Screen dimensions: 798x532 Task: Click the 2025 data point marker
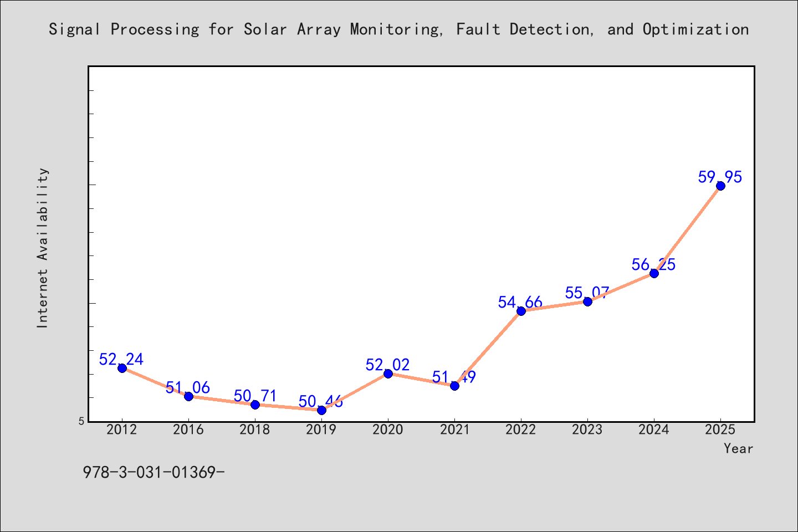(x=720, y=186)
